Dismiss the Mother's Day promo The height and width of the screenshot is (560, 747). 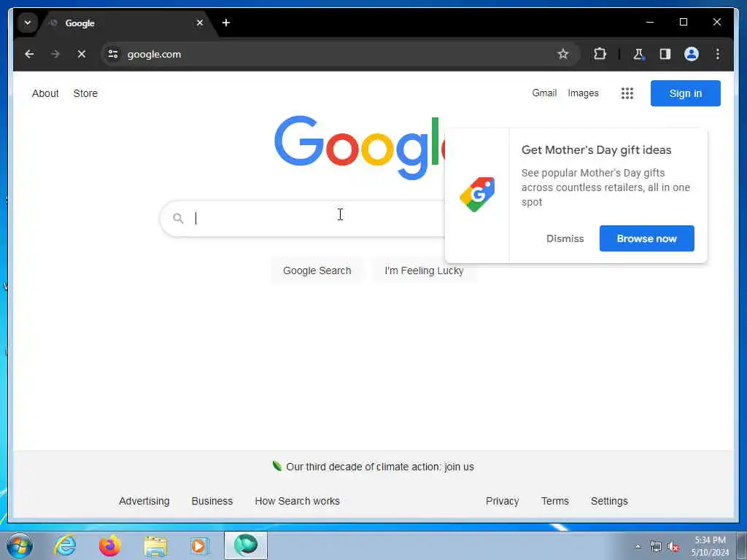coord(565,238)
